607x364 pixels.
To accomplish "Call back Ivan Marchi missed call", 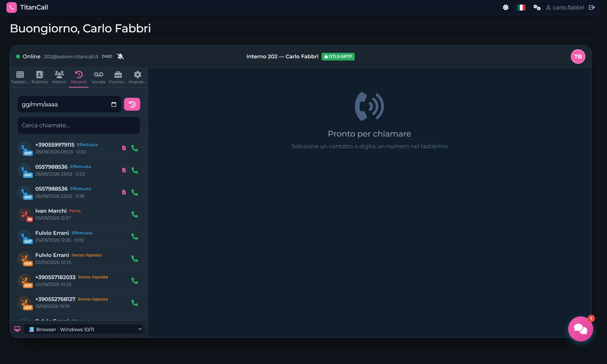I will tap(135, 214).
